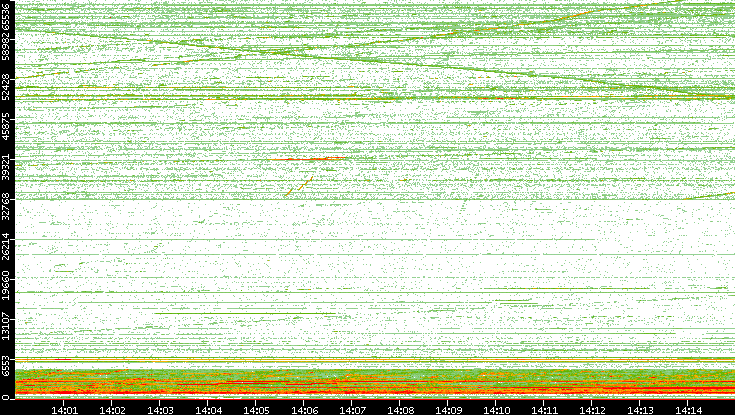This screenshot has height=415, width=735.
Task: Select the 14:11 time axis label
Action: coord(544,410)
